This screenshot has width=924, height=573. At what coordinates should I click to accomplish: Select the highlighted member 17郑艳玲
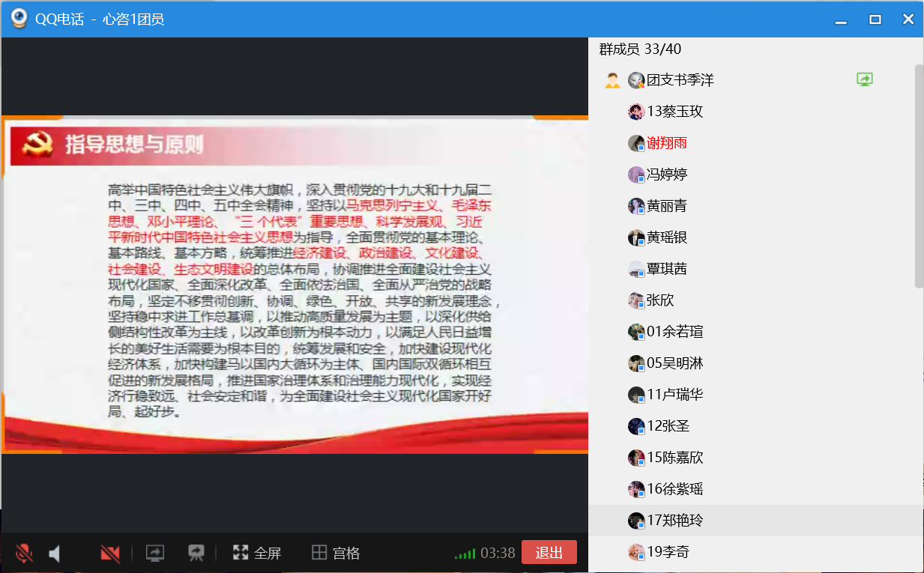click(674, 521)
